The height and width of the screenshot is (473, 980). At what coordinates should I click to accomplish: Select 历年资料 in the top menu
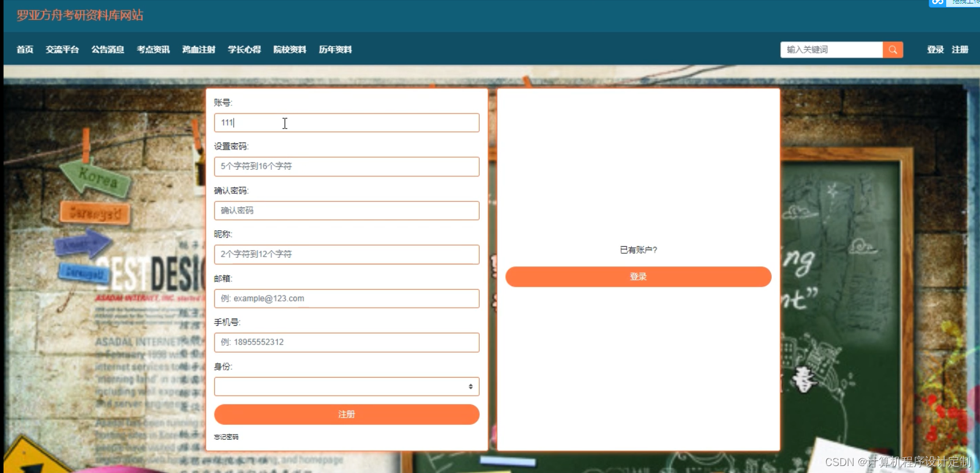[335, 49]
